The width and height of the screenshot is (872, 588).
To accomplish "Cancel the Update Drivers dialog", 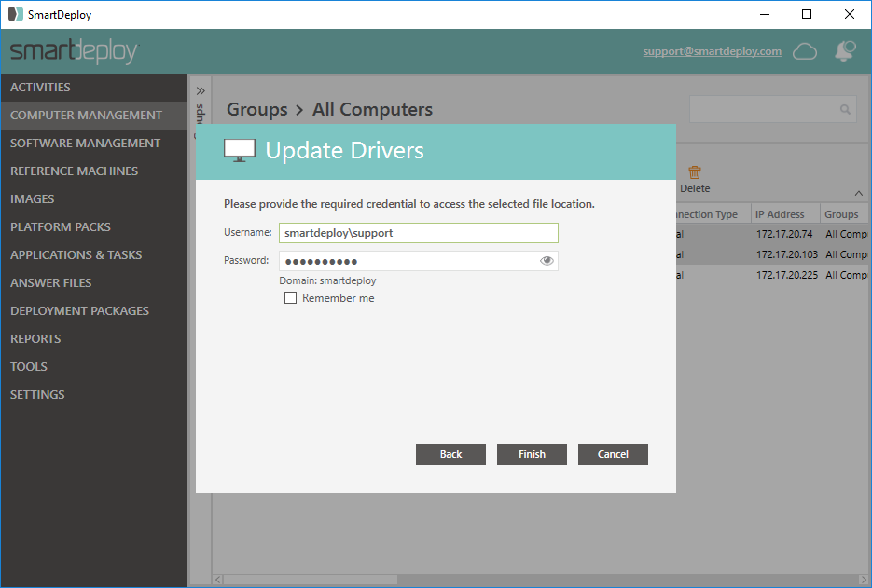I will tap(613, 454).
